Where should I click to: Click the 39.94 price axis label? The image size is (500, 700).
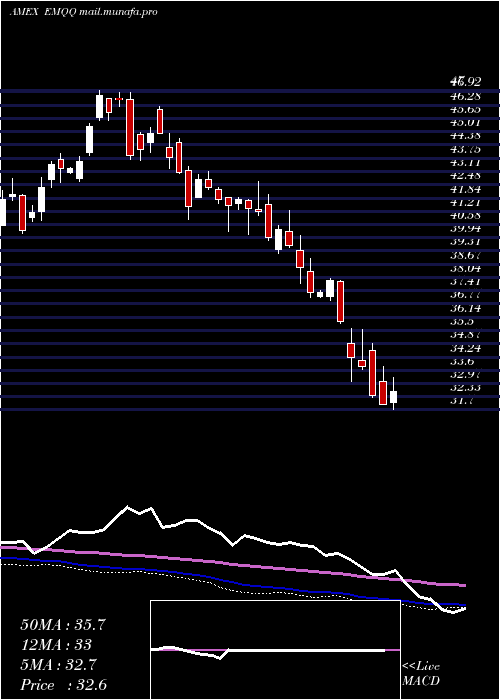click(x=465, y=229)
